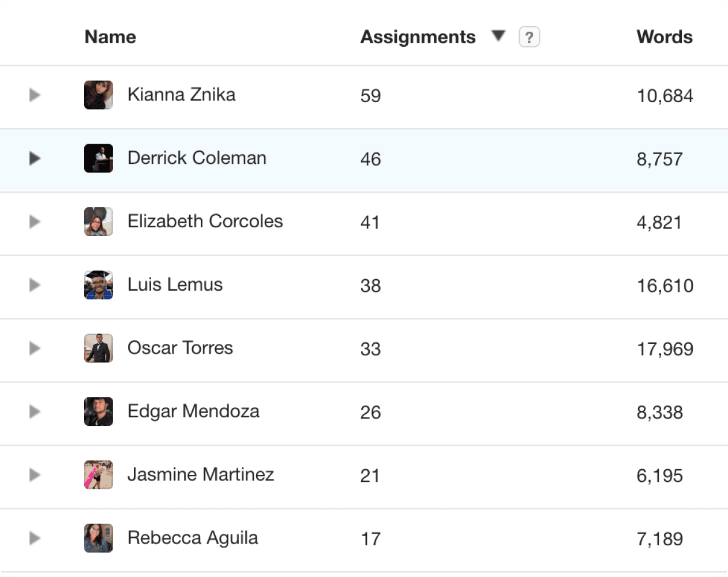Click Kianna Znika's profile avatar
The height and width of the screenshot is (577, 728).
point(99,95)
